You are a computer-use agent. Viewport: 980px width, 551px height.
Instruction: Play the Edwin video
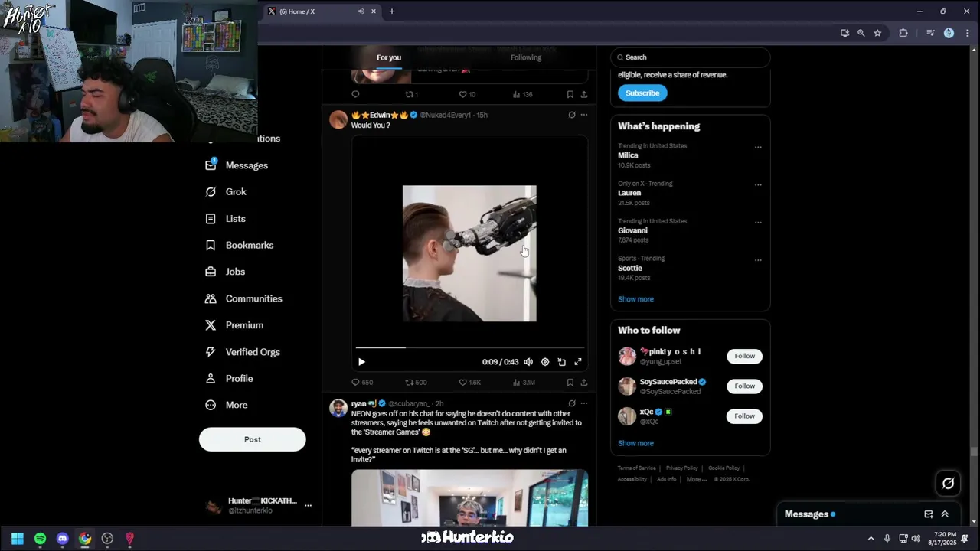pyautogui.click(x=361, y=362)
